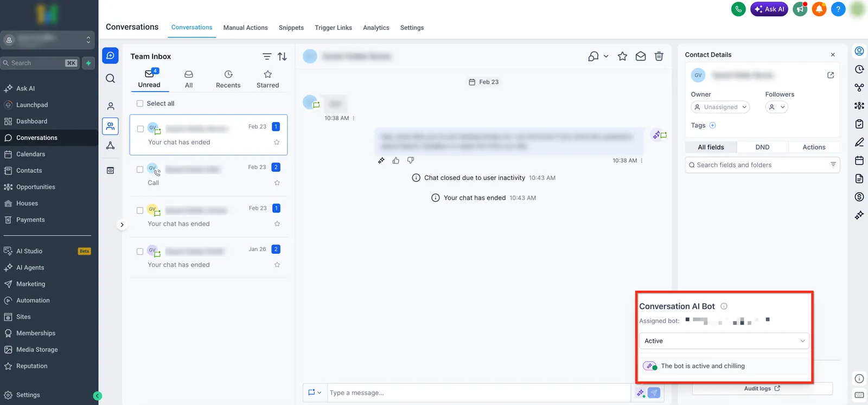Select the DND tab in Contact Details
Screen dimensions: 868x405
(x=762, y=147)
